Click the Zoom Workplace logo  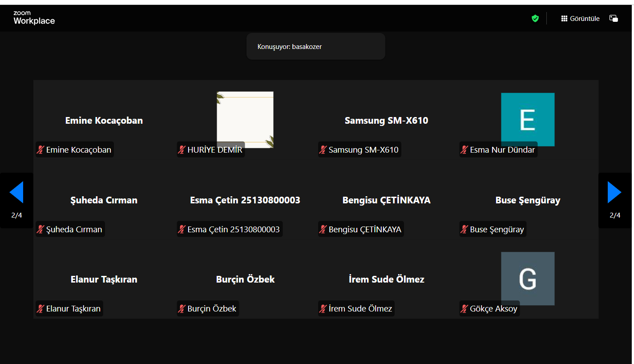tap(34, 18)
